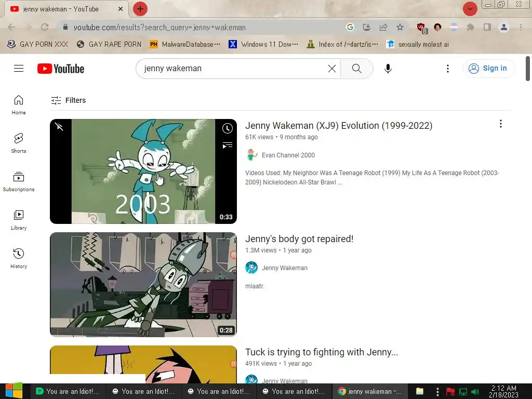This screenshot has height=399, width=532.
Task: Close the jenny wakeman YouTube tab
Action: pos(121,9)
